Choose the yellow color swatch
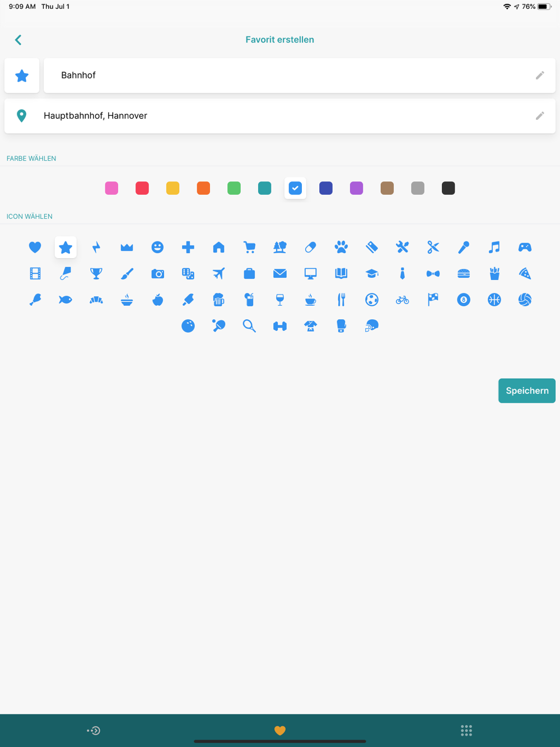Viewport: 560px width, 747px height. click(173, 188)
